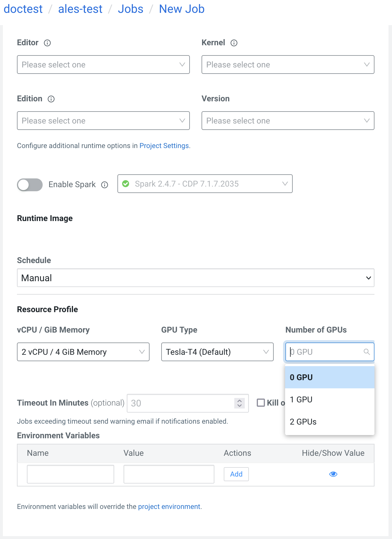Click green check icon in Spark version box
Viewport: 392px width, 539px height.
click(126, 184)
